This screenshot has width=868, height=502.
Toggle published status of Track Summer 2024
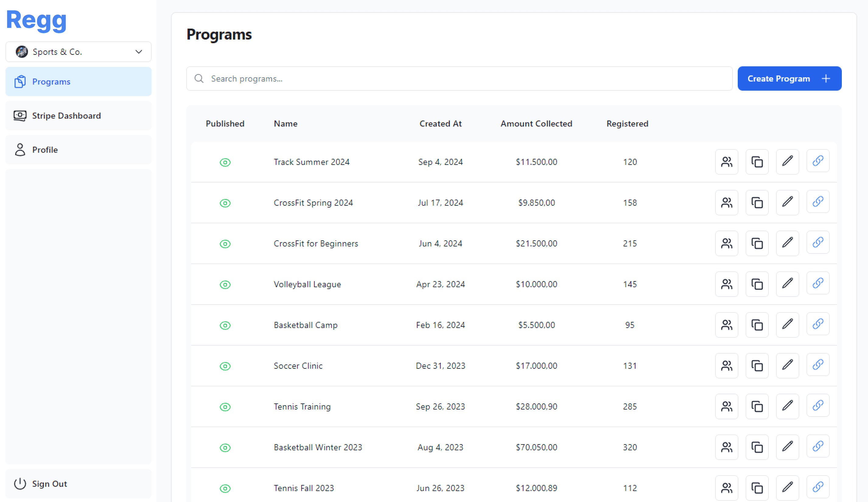(225, 162)
